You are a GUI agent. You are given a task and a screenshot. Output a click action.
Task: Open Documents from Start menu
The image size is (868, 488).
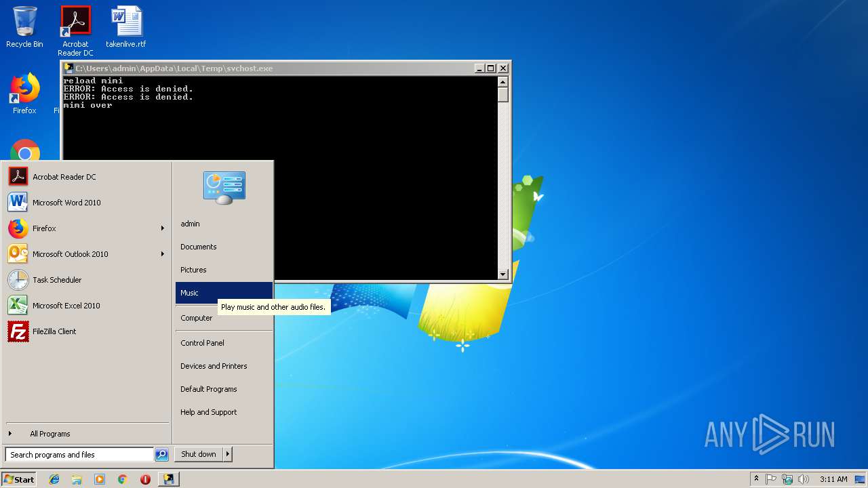point(224,247)
